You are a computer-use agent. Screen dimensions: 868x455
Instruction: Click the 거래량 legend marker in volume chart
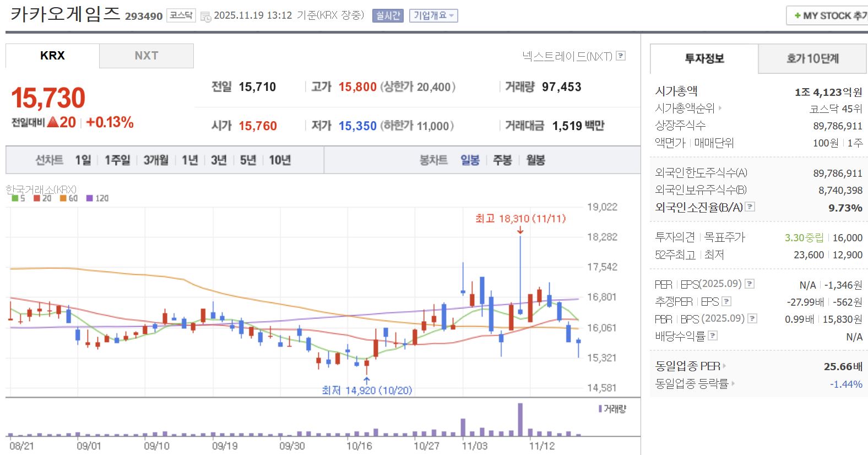600,409
